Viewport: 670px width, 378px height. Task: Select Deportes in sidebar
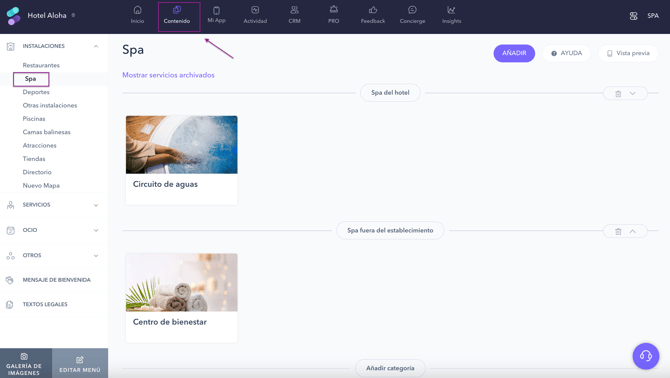pyautogui.click(x=36, y=92)
